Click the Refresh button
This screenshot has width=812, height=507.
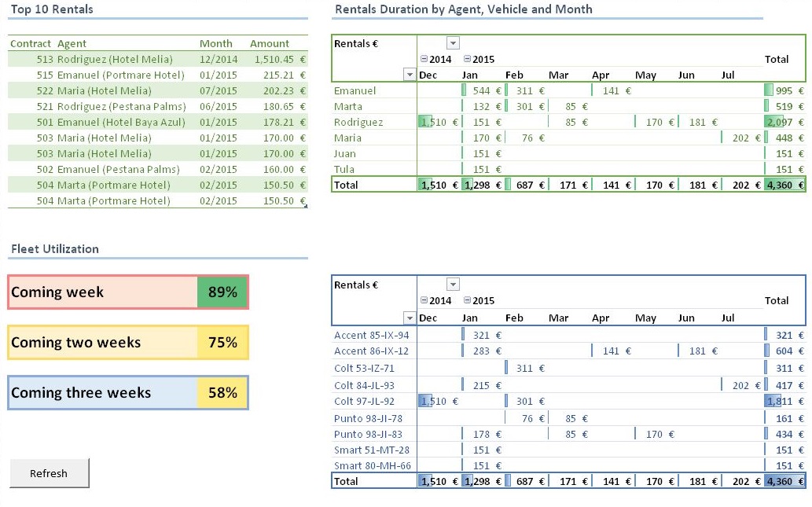[x=49, y=472]
